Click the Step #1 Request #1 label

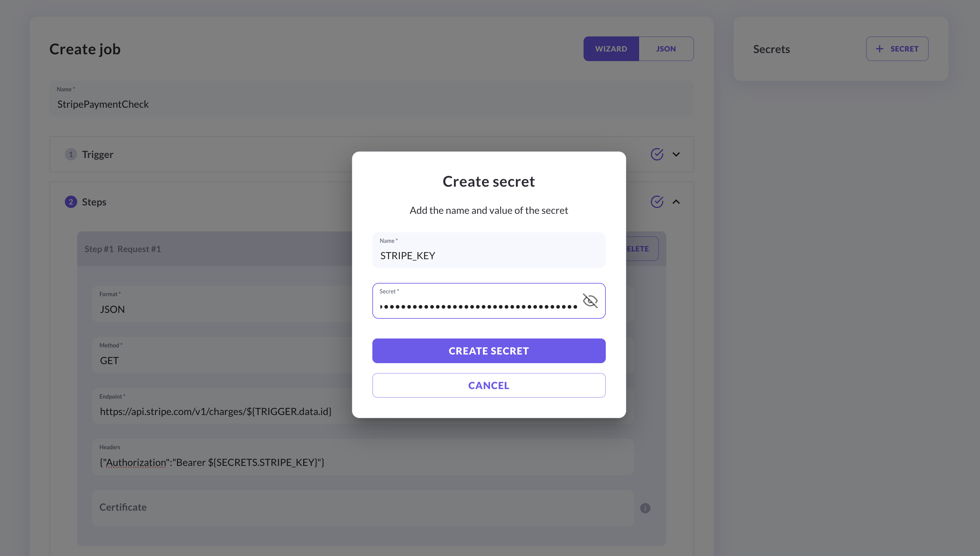tap(123, 249)
